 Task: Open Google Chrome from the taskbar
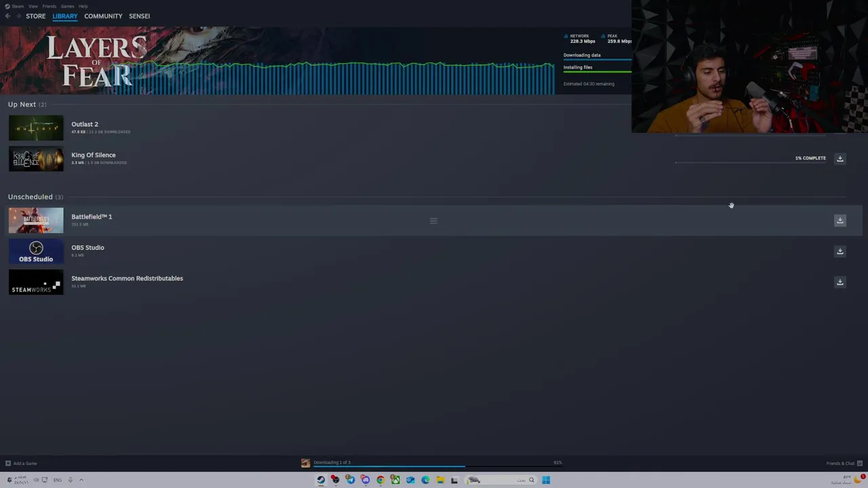pos(380,480)
